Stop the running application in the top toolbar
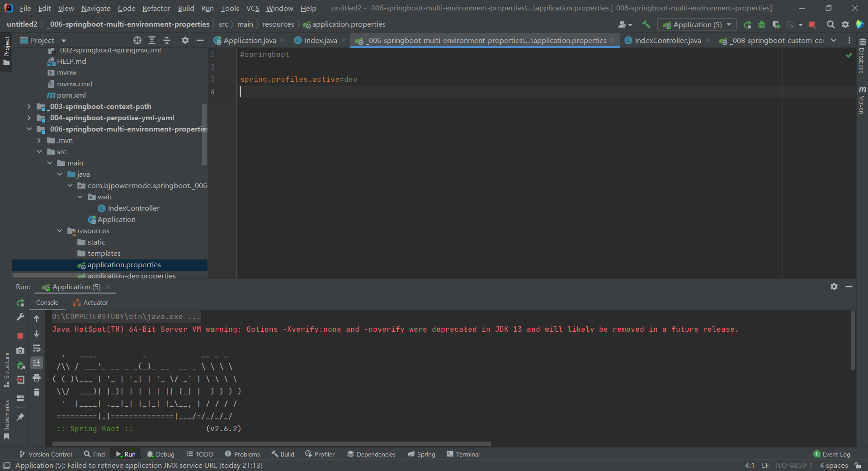Image resolution: width=868 pixels, height=471 pixels. [x=812, y=25]
